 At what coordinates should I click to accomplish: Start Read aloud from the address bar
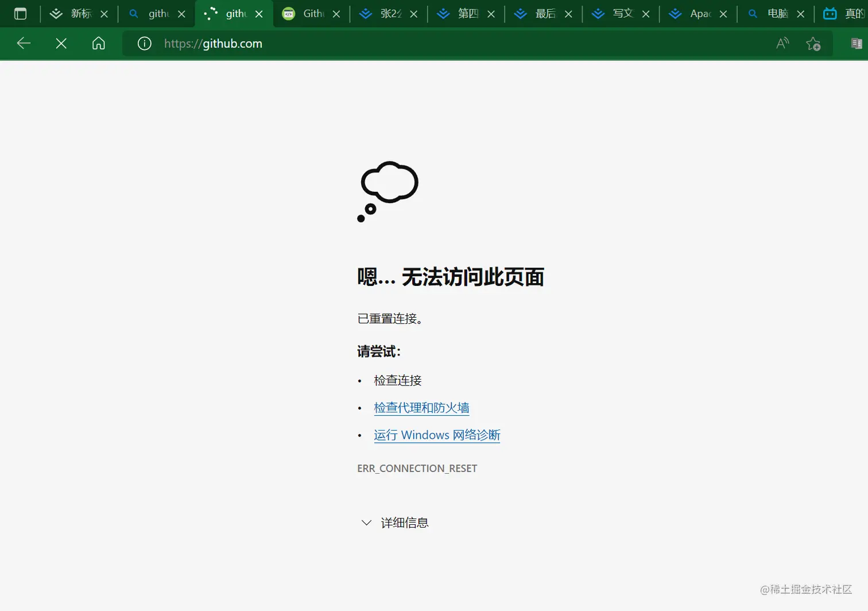(x=782, y=43)
